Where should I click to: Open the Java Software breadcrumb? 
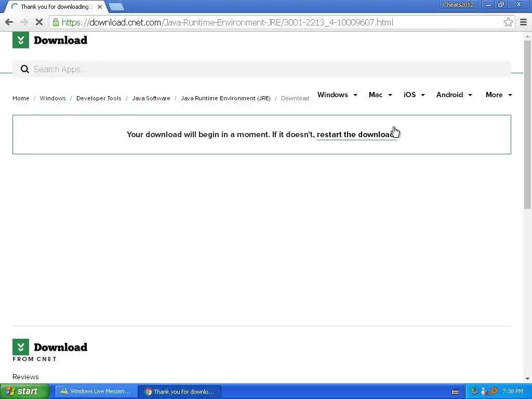point(151,98)
